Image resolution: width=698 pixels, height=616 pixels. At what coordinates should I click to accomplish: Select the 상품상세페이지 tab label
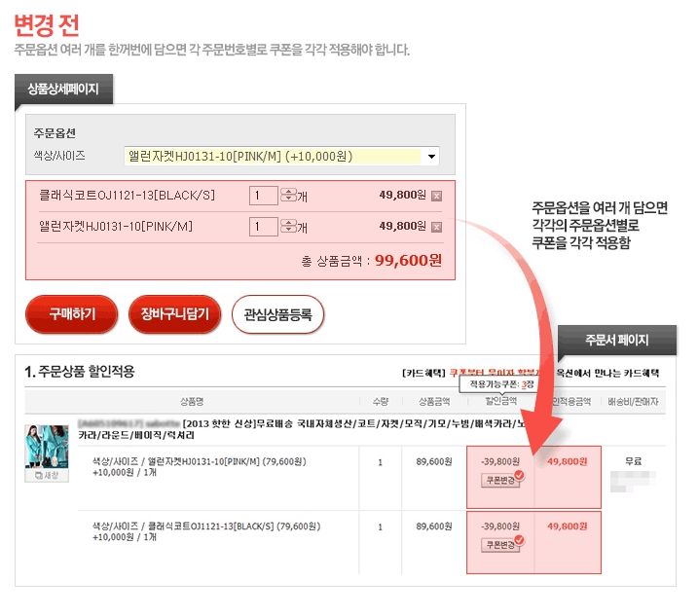[63, 90]
